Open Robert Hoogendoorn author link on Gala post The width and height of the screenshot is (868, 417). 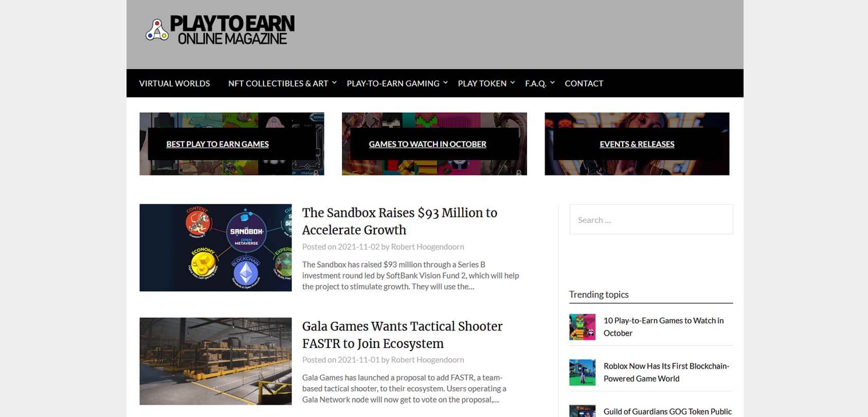click(427, 360)
